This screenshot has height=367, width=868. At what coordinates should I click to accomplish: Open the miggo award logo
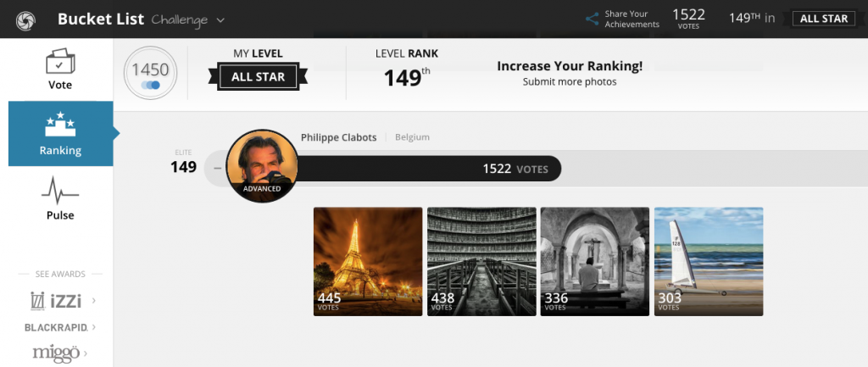[56, 352]
